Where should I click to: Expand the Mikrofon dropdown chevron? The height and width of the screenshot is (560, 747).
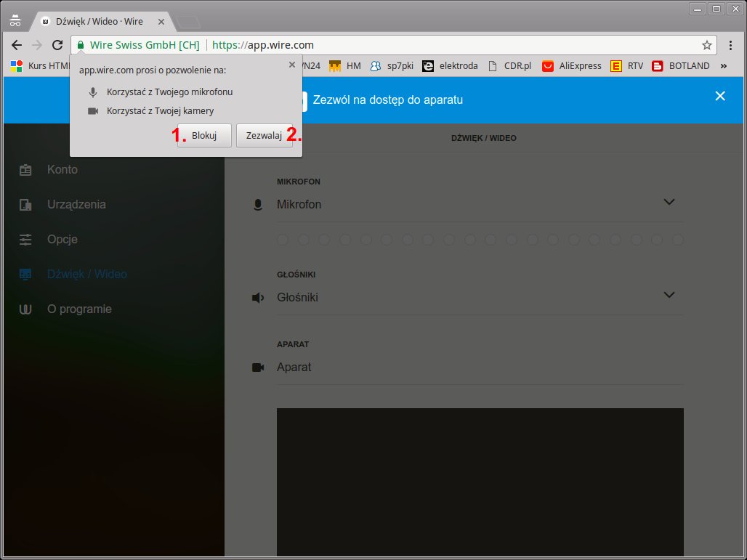pos(669,202)
